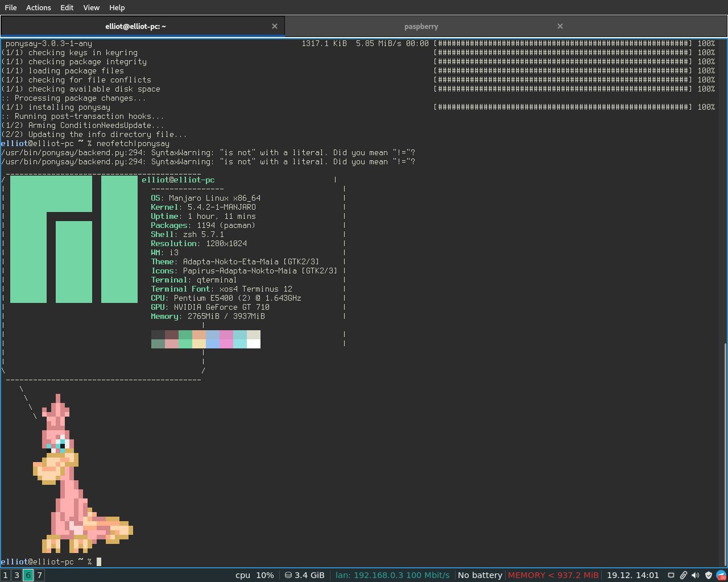Close the paspberry terminal tab
Image resolution: width=728 pixels, height=582 pixels.
coord(560,26)
